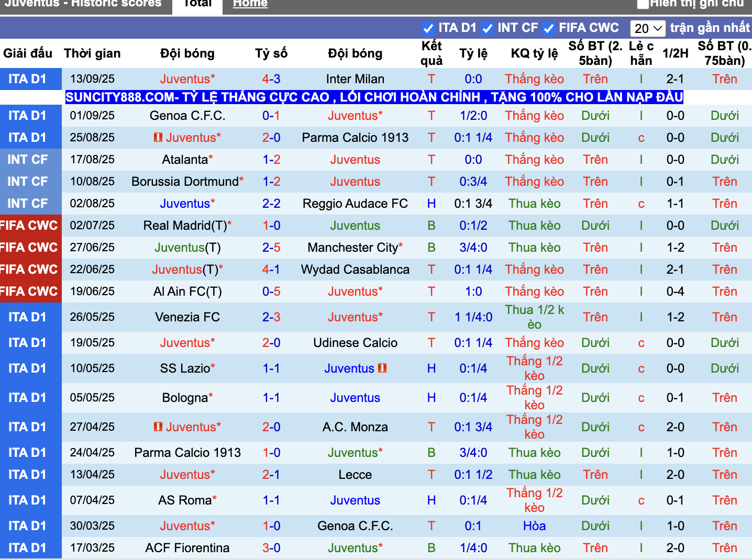This screenshot has height=560, width=752.
Task: Click handicap 1 1/4:0 on Venezia row
Action: 473,317
